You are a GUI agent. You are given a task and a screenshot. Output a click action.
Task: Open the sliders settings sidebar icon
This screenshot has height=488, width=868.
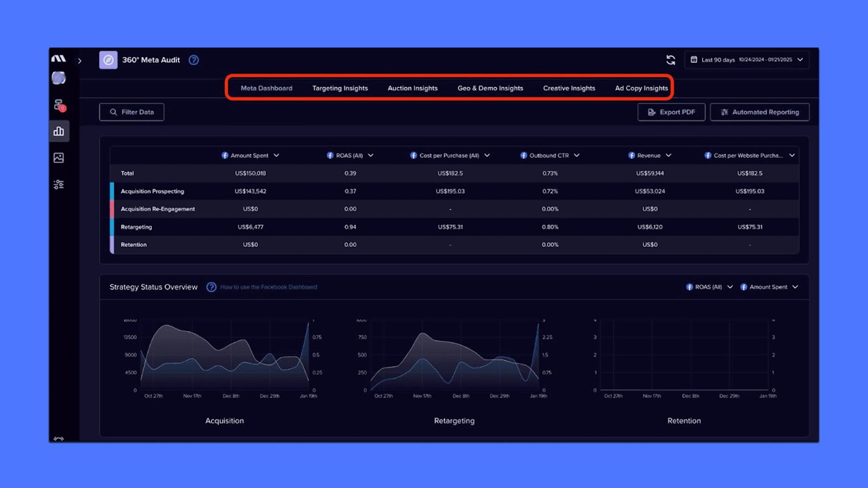tap(59, 184)
